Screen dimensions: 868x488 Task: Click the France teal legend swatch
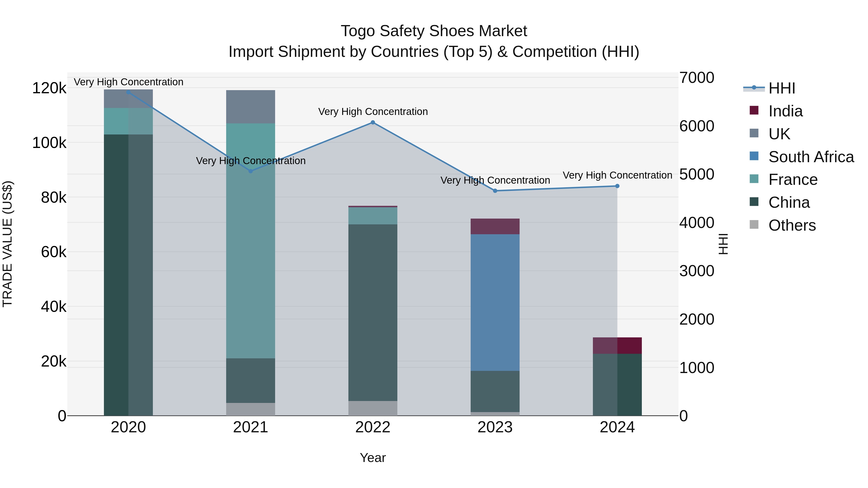pos(754,179)
